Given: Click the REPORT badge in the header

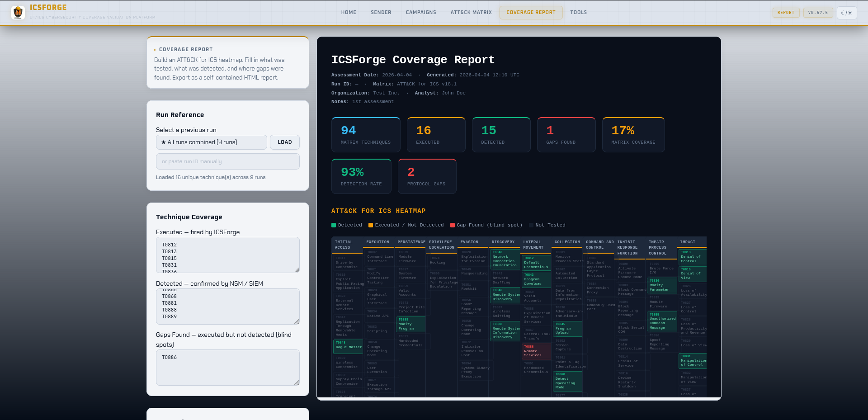Looking at the screenshot, I should (786, 12).
